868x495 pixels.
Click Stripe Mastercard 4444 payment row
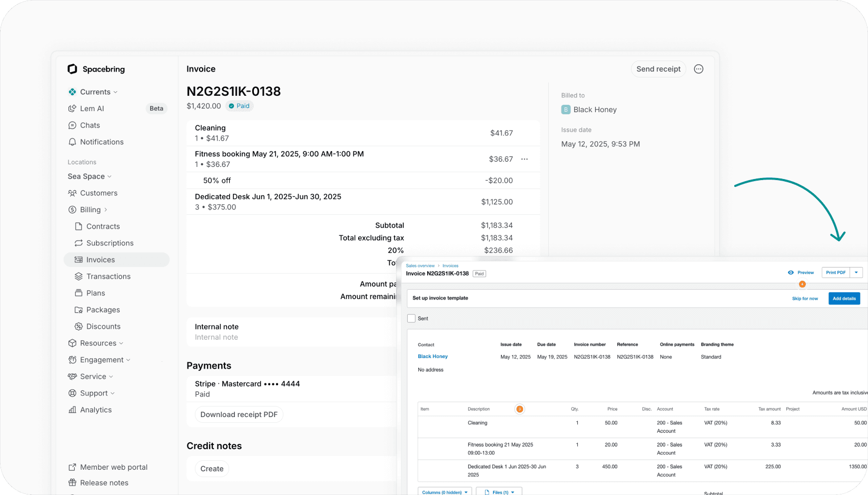(292, 389)
